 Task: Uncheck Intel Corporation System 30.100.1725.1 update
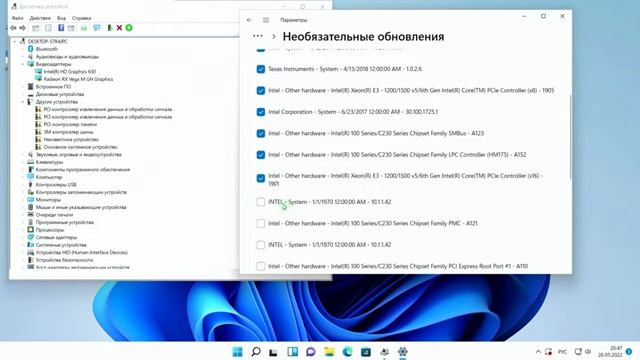261,112
